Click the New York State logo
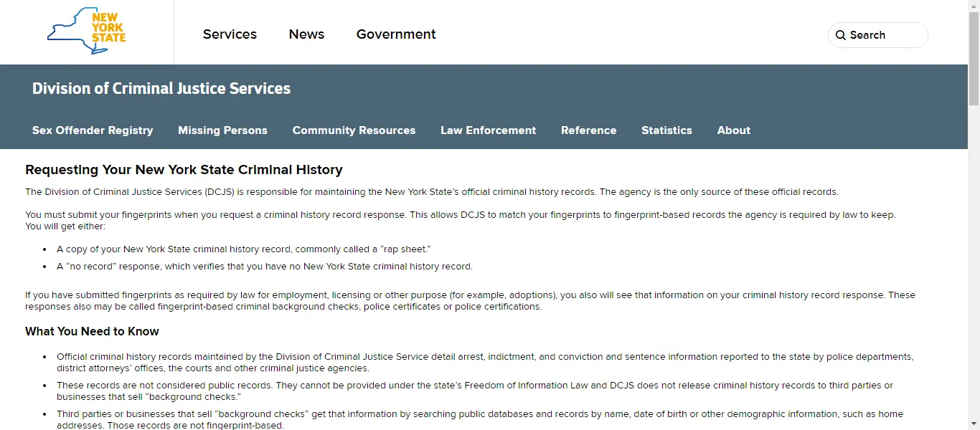The height and width of the screenshot is (430, 980). tap(87, 33)
